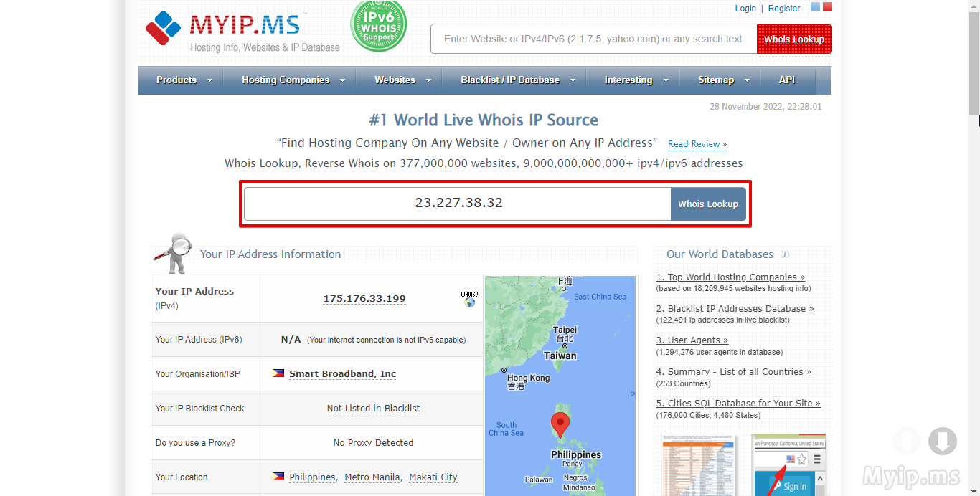This screenshot has height=496, width=980.
Task: Click the top search text field
Action: tap(593, 39)
